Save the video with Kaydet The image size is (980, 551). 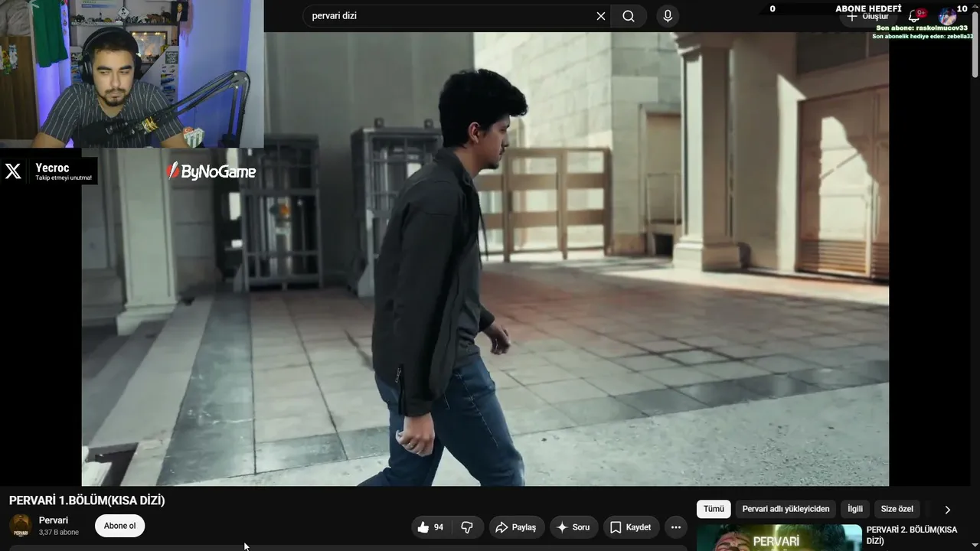[x=631, y=527]
